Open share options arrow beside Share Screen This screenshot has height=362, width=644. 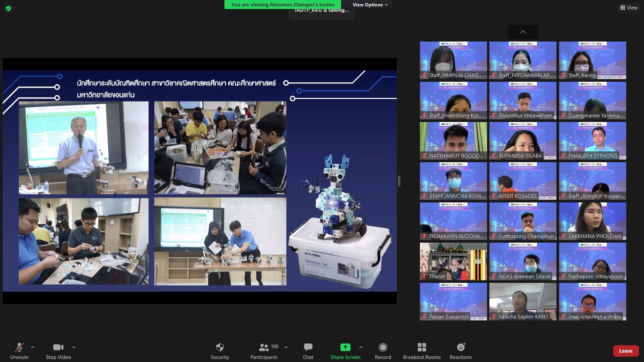(361, 347)
